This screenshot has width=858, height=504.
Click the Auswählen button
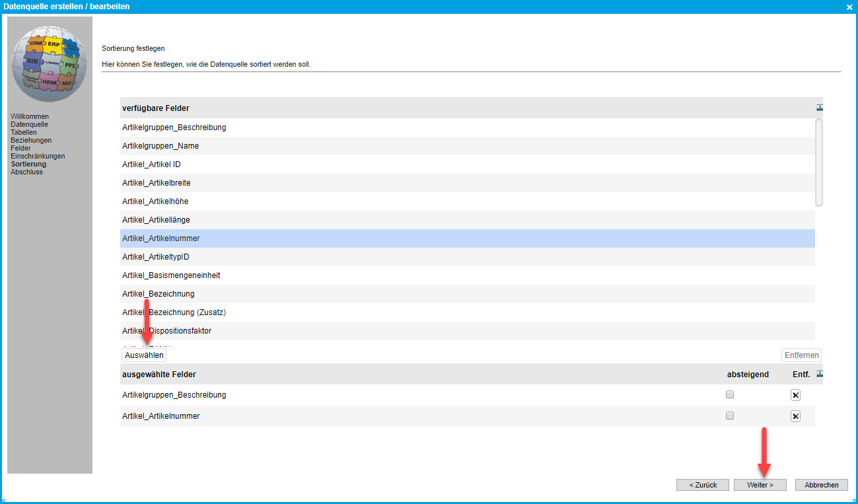click(144, 355)
